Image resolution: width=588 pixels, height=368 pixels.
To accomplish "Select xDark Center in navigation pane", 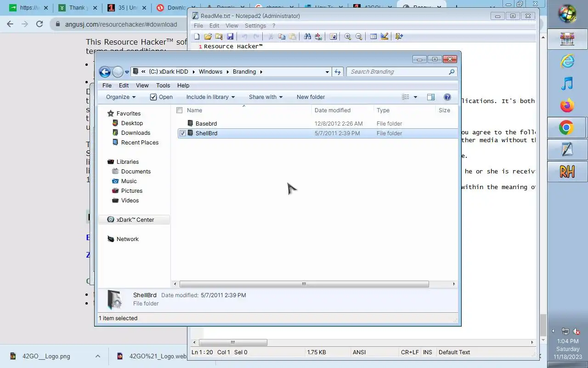I will (x=134, y=220).
